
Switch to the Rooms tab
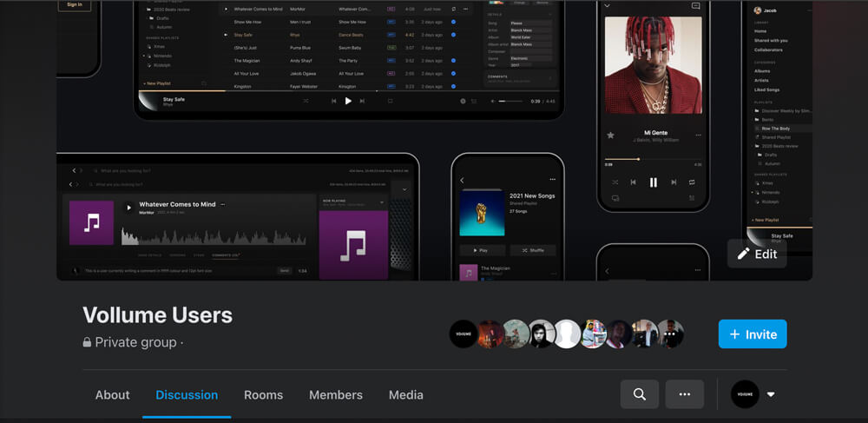(x=264, y=394)
